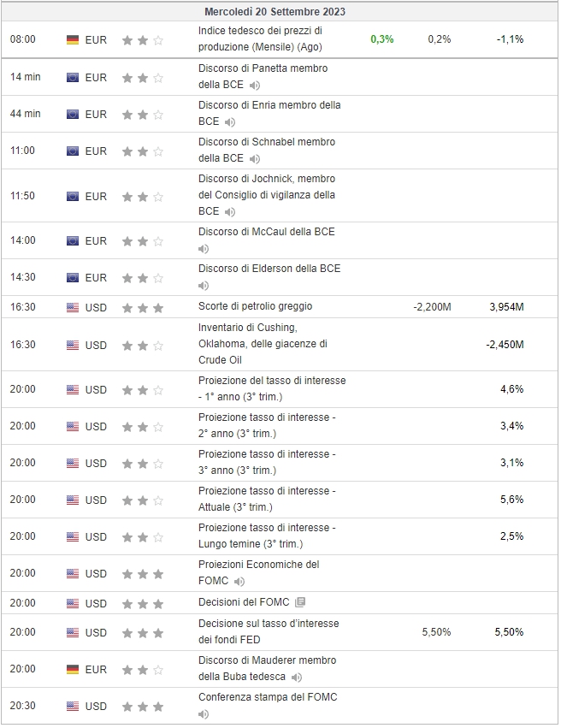Click US flag in Scorte di petrolio greggio row
The height and width of the screenshot is (728, 561).
(73, 307)
